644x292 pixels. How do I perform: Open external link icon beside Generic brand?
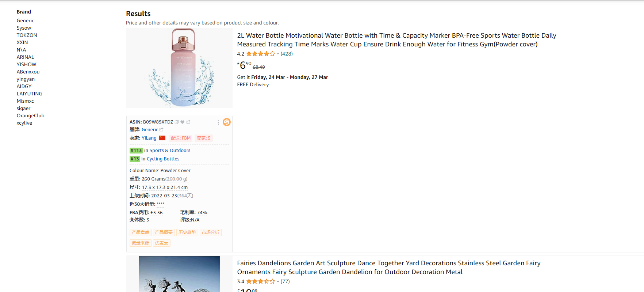pyautogui.click(x=161, y=130)
